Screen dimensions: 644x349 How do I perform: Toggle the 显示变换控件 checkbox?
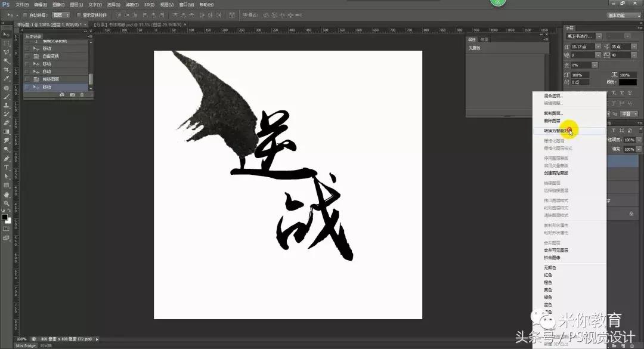click(78, 16)
